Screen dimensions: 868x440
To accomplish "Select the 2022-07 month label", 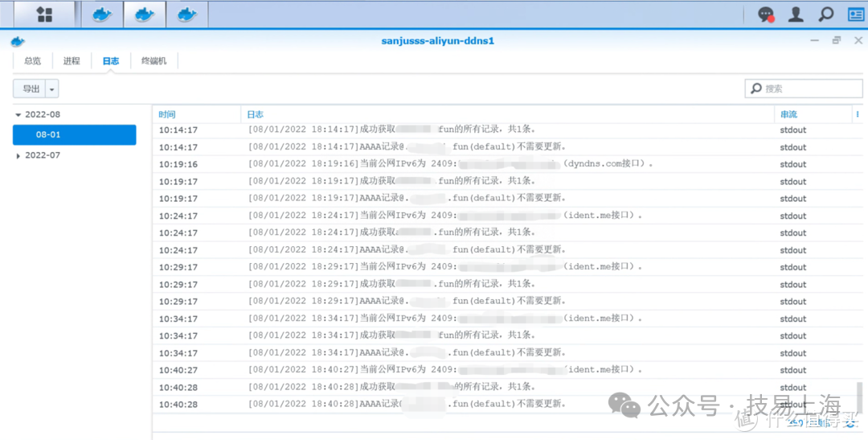I will click(x=43, y=155).
